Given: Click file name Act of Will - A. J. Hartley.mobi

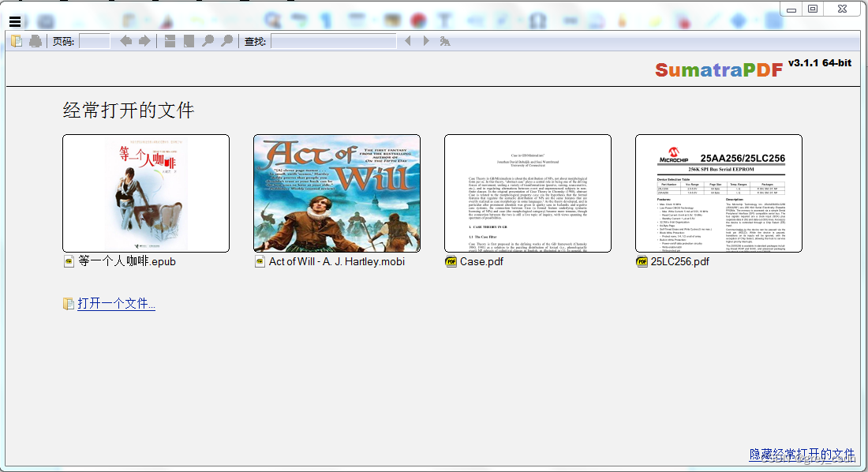Looking at the screenshot, I should pos(337,261).
